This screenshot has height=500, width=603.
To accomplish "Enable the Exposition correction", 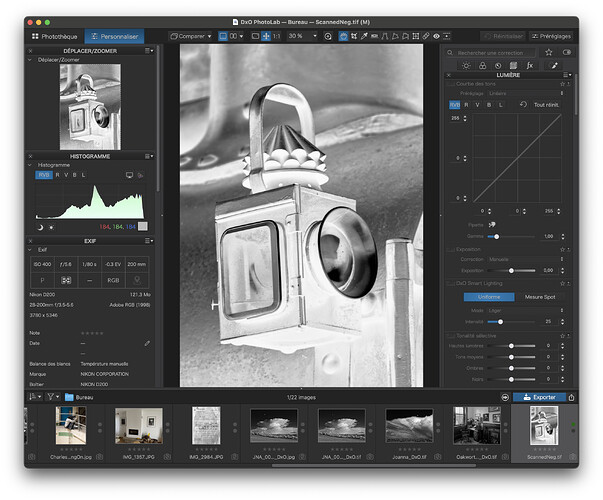I will [x=450, y=249].
